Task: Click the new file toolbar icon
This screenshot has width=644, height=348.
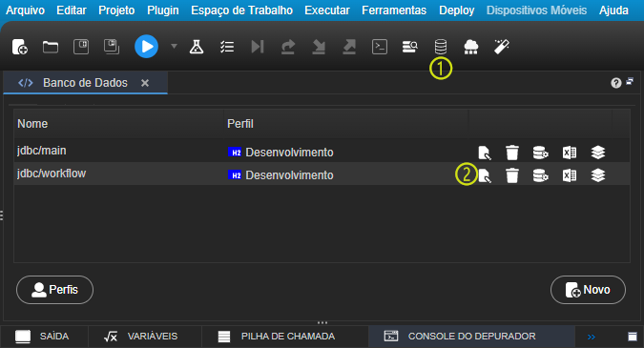Action: click(20, 47)
